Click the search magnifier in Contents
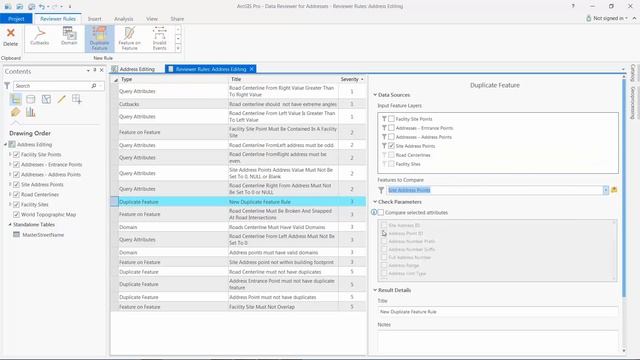Image resolution: width=640 pixels, height=360 pixels. click(94, 86)
